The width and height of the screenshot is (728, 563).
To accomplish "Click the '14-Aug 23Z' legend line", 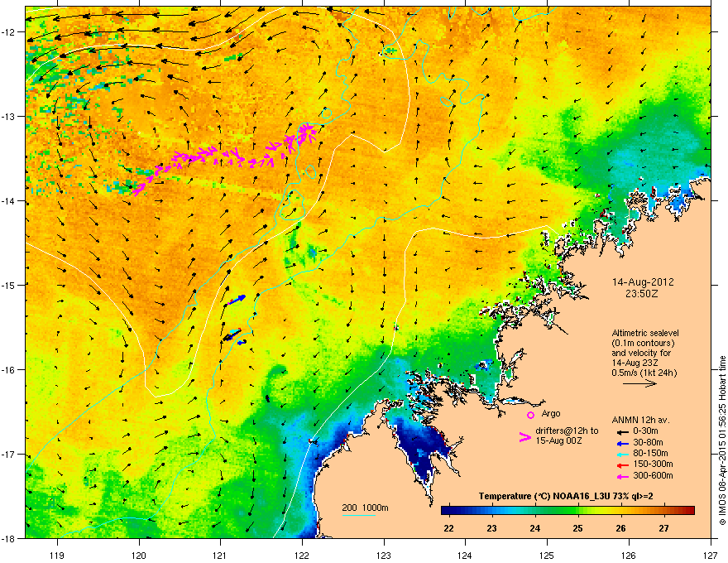I will click(x=635, y=363).
